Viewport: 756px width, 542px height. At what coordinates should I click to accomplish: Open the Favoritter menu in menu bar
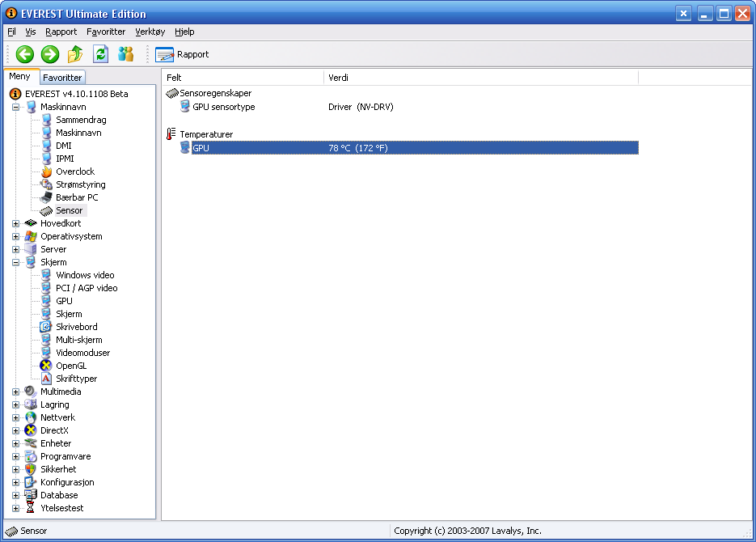(x=106, y=32)
